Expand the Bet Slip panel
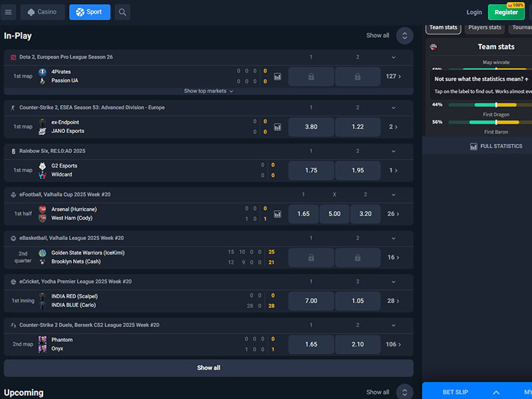This screenshot has height=399, width=532. pos(495,392)
